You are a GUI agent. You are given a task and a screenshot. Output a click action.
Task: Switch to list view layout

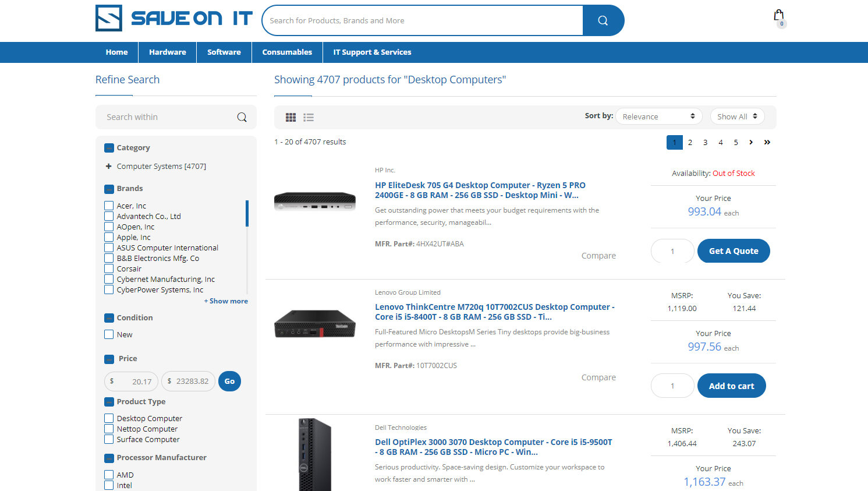309,117
